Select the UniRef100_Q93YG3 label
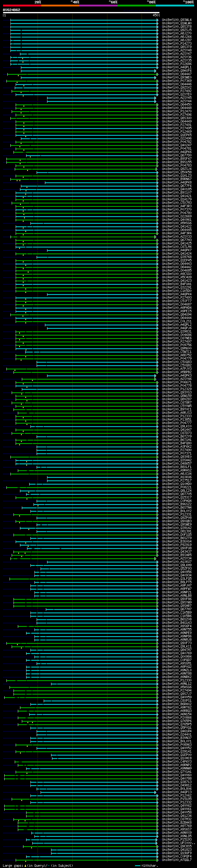 (176, 393)
